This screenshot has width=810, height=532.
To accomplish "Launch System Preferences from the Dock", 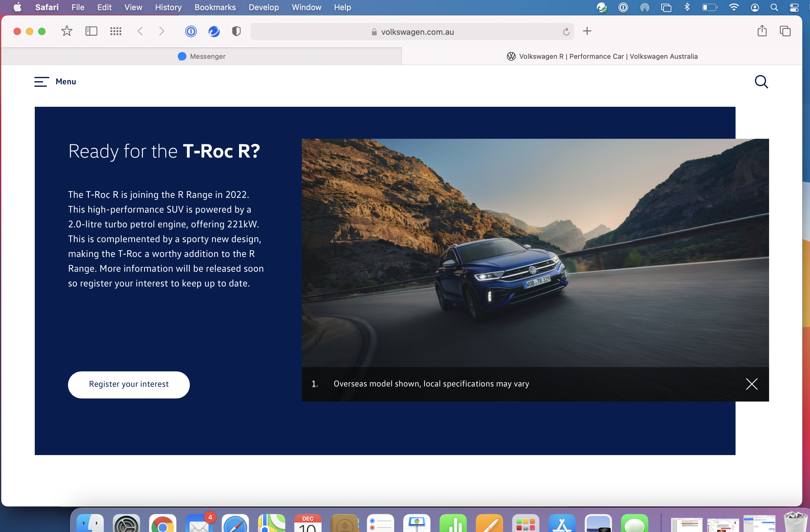I will tap(126, 523).
